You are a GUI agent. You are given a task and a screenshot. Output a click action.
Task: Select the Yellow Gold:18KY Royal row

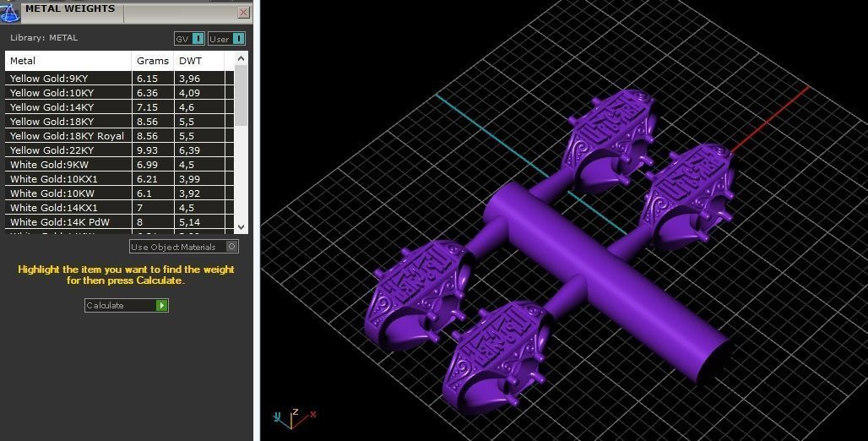click(x=119, y=136)
